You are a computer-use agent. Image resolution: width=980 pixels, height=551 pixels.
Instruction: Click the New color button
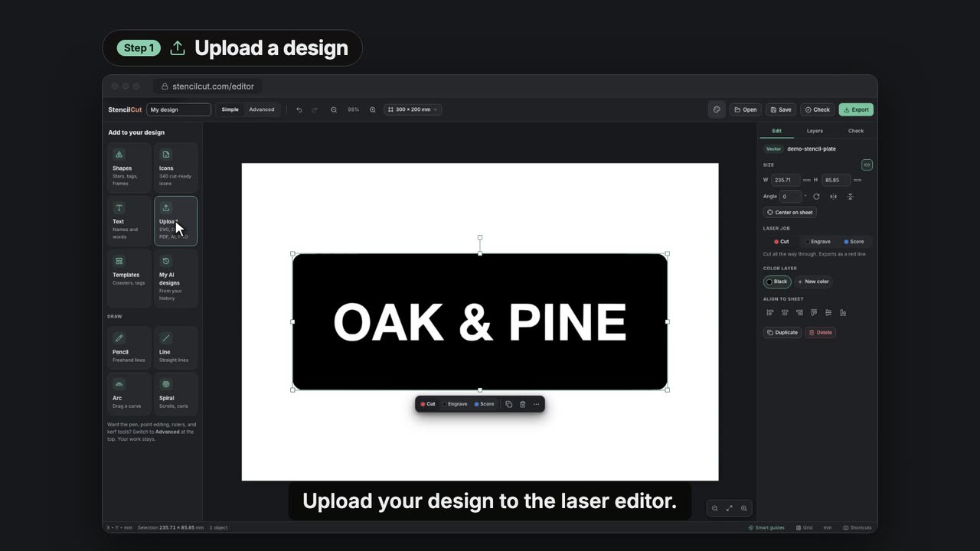814,282
